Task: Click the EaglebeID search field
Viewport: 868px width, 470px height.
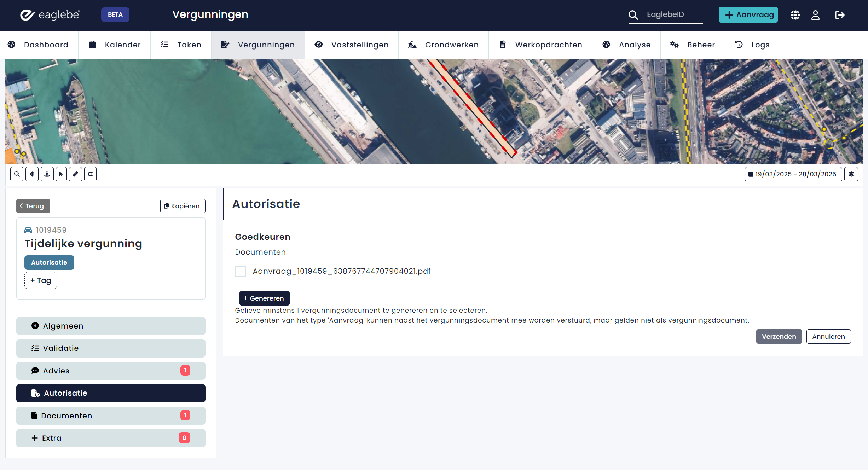Action: [672, 15]
